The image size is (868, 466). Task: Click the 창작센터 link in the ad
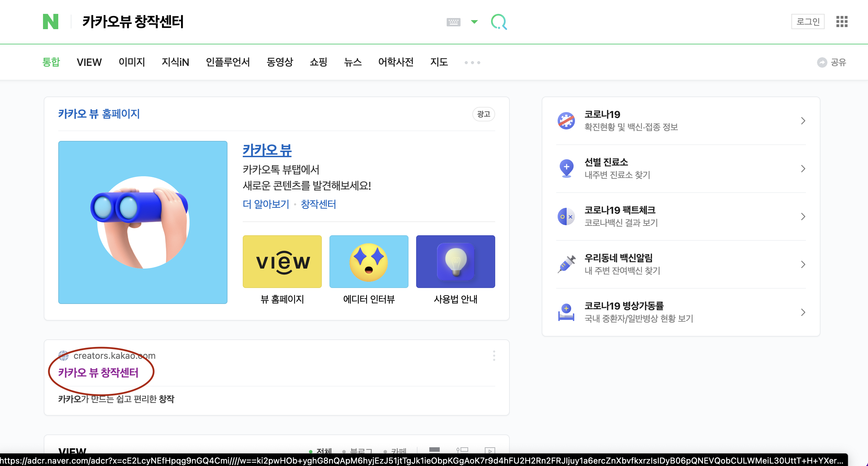point(318,204)
